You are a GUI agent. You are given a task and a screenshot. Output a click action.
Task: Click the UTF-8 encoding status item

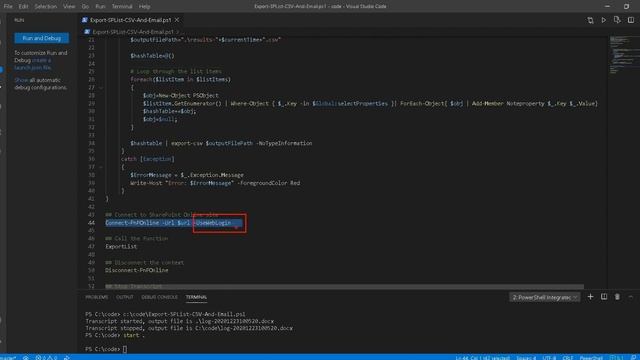(549, 358)
